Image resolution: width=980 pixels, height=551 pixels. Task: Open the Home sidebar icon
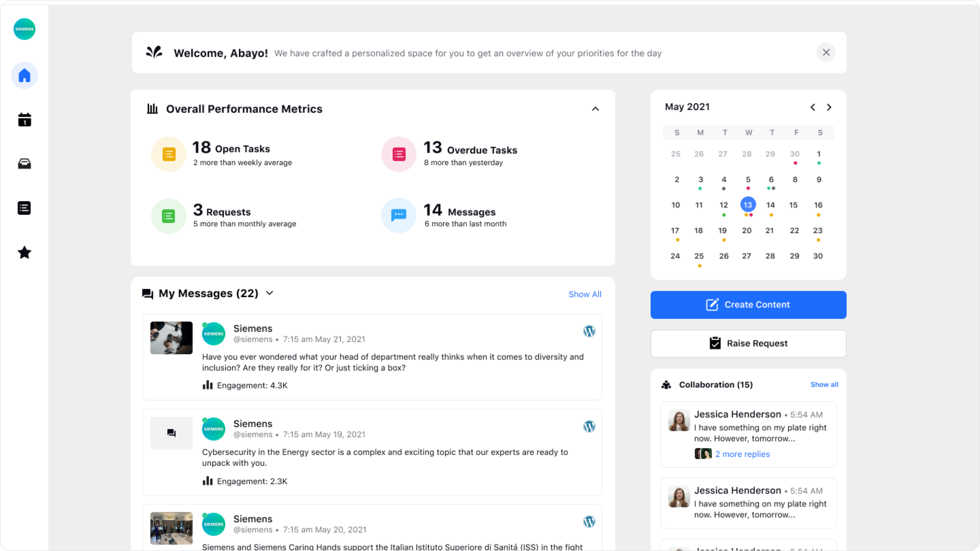[24, 75]
